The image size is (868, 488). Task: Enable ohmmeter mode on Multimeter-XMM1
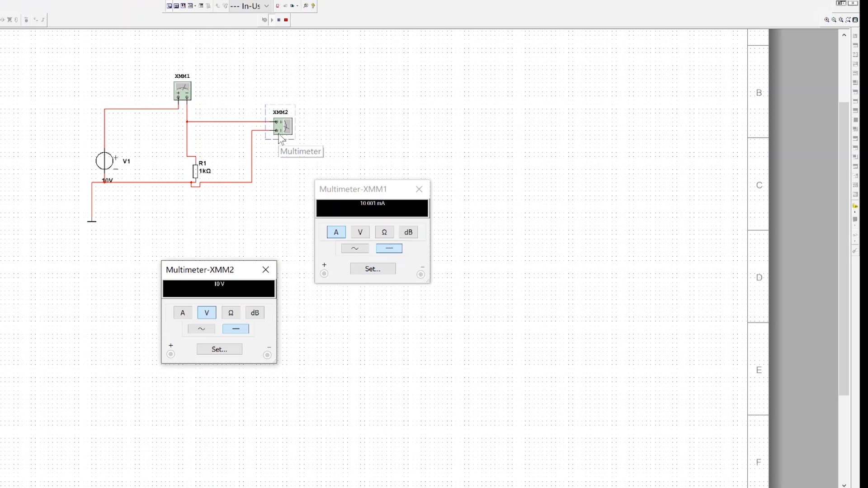384,232
